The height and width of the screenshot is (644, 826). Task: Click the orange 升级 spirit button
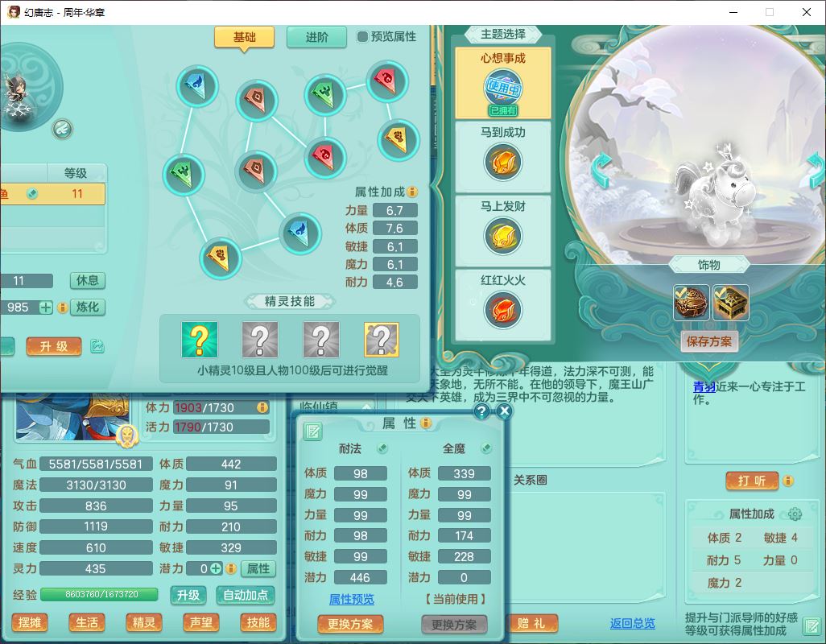54,346
